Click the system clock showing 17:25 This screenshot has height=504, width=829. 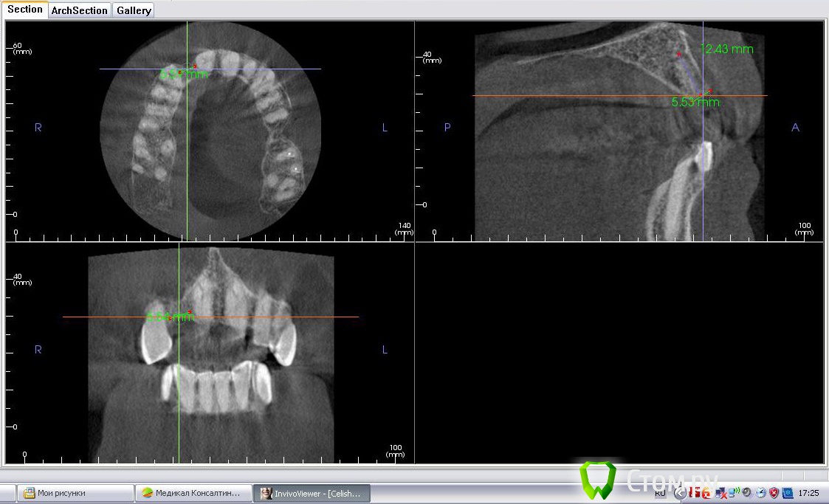point(808,492)
